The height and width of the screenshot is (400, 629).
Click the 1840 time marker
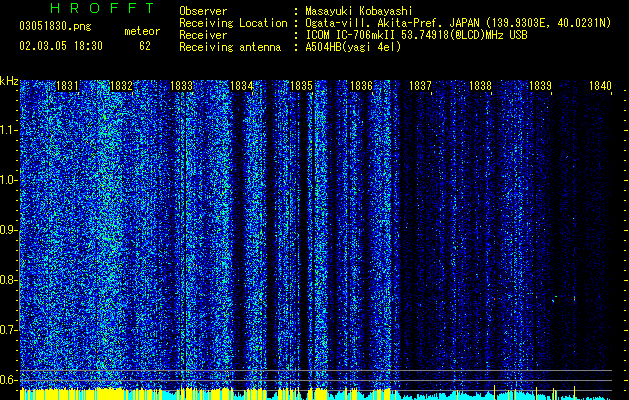tap(600, 85)
